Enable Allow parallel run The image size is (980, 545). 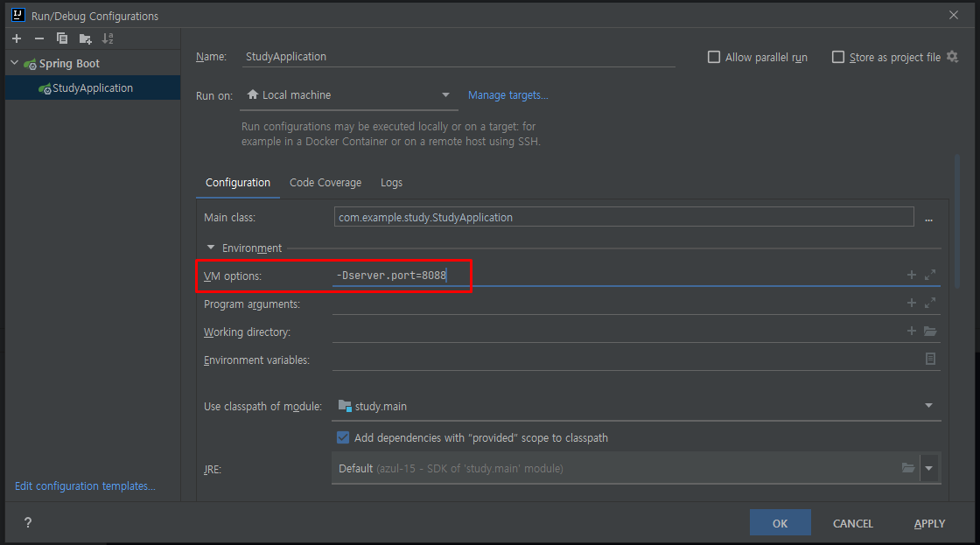pos(714,57)
